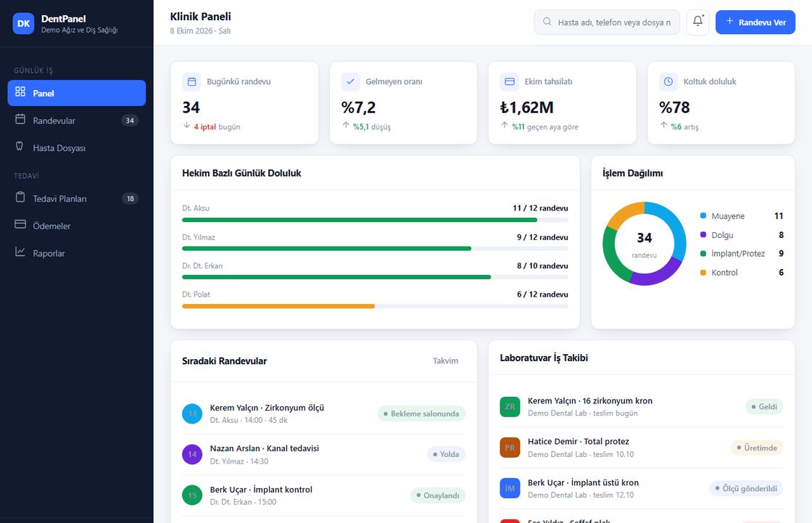Click the Bekleme salonunda status badge

click(421, 413)
